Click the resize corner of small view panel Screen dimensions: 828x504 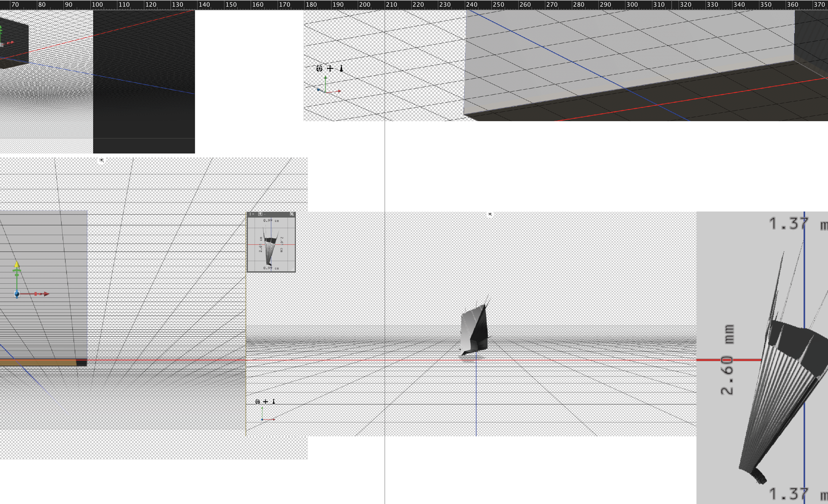pyautogui.click(x=293, y=269)
